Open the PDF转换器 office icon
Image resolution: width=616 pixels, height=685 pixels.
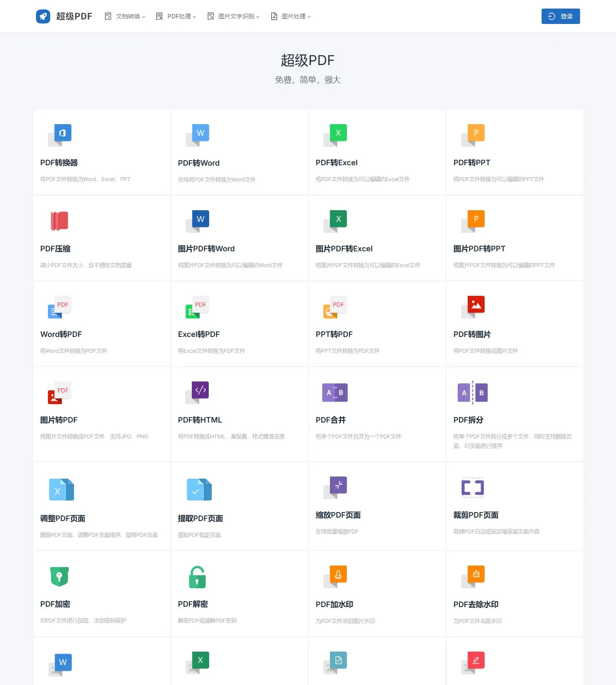(x=59, y=135)
